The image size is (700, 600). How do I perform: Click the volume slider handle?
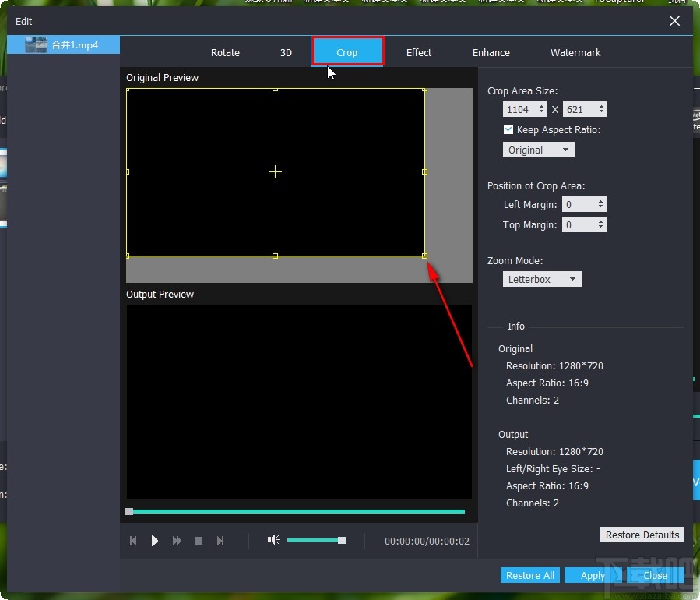(342, 541)
